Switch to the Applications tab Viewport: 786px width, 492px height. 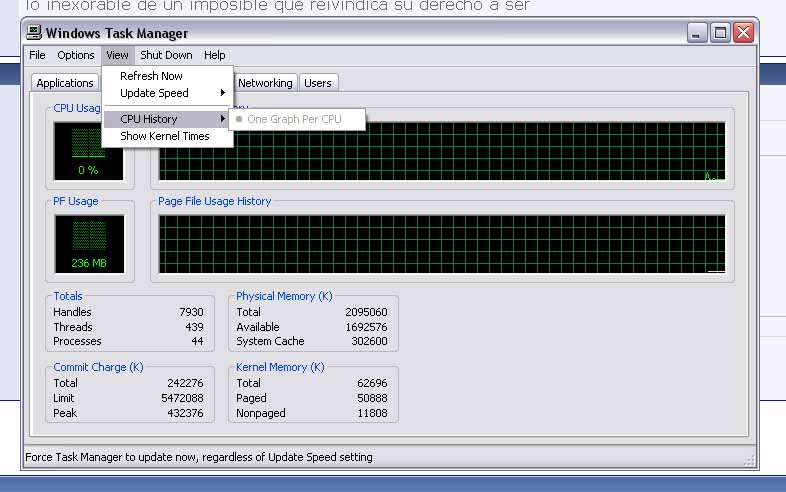(65, 83)
